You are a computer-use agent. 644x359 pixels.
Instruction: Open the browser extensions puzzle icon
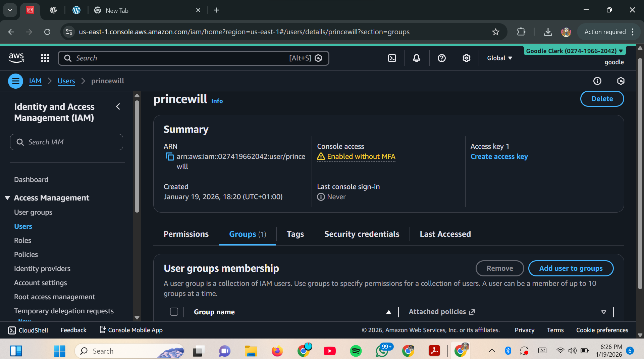tap(521, 32)
